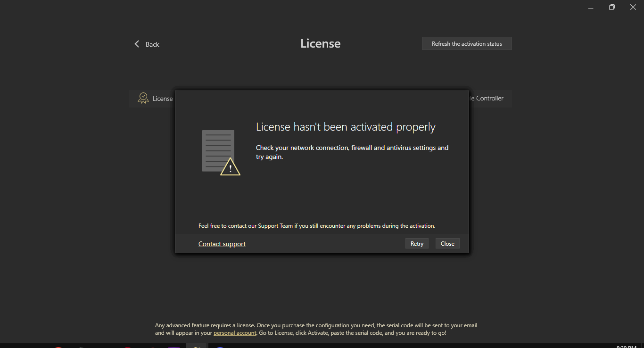The height and width of the screenshot is (348, 644).
Task: Retry the license activation
Action: click(417, 244)
